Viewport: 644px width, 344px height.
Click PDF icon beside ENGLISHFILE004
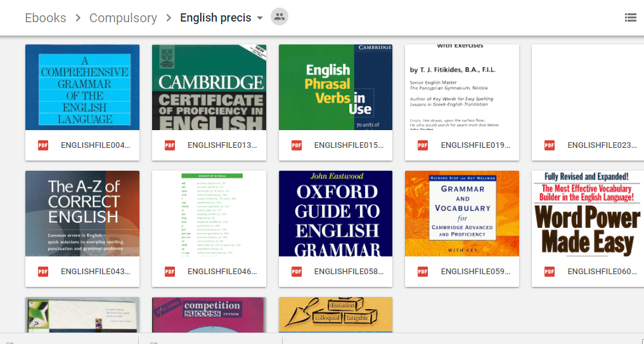pos(43,145)
